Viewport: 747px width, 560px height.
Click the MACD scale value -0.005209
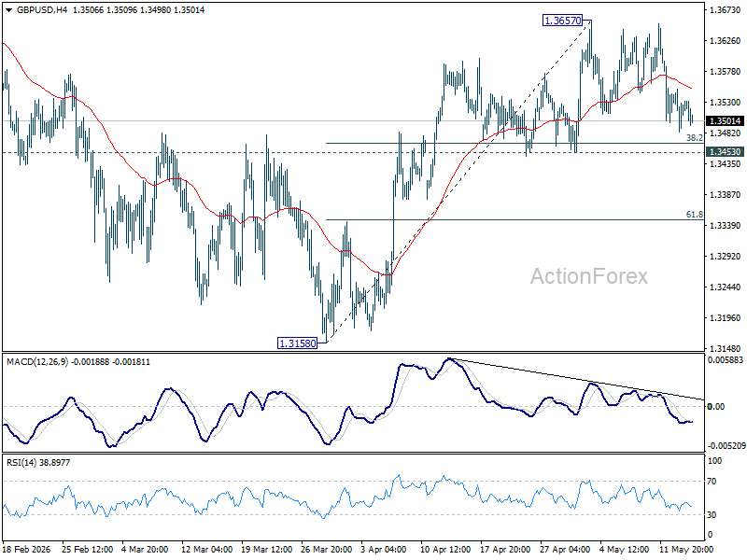(726, 446)
